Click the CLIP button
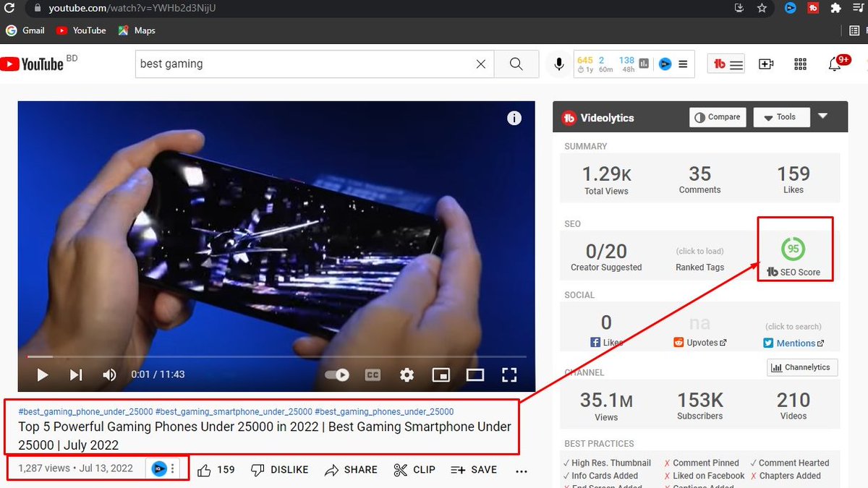This screenshot has height=488, width=868. tap(414, 470)
